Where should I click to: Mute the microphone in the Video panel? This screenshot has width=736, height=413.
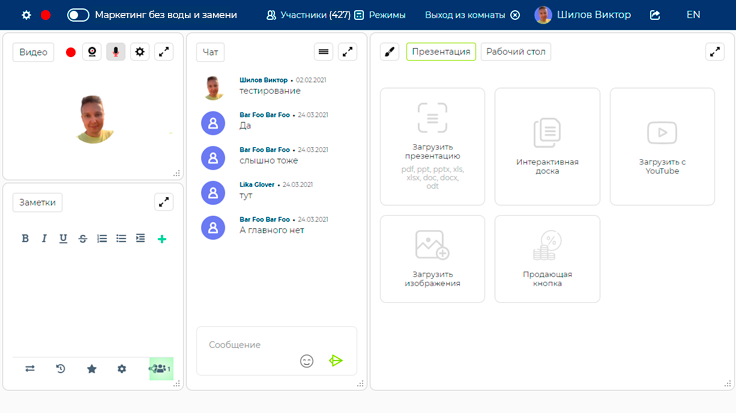pos(116,52)
